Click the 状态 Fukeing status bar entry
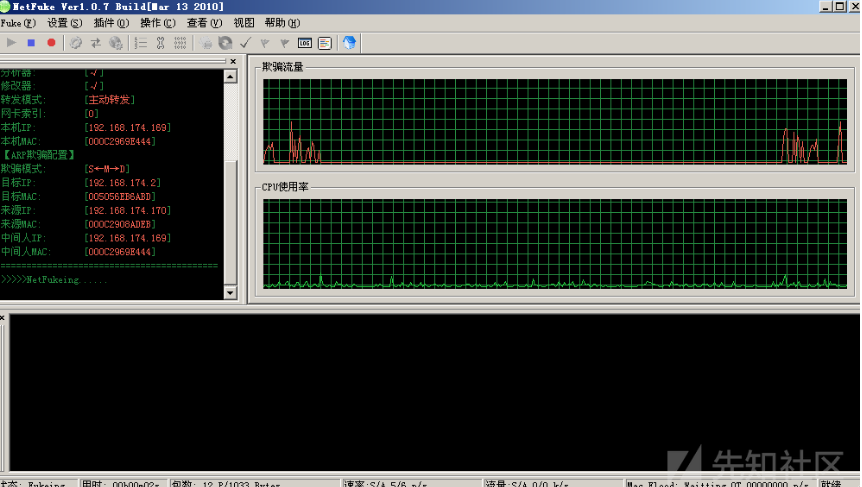862x487 pixels. click(x=37, y=483)
